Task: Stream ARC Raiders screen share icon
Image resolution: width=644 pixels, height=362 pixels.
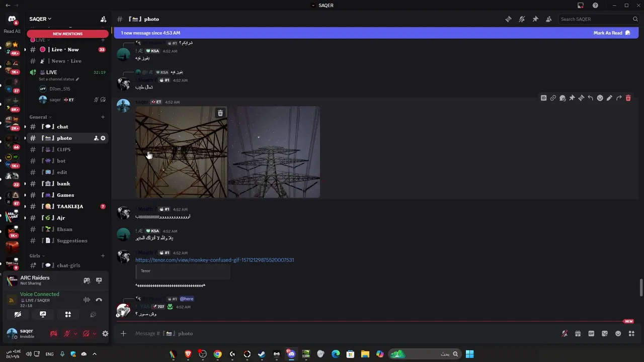Action: [99, 281]
